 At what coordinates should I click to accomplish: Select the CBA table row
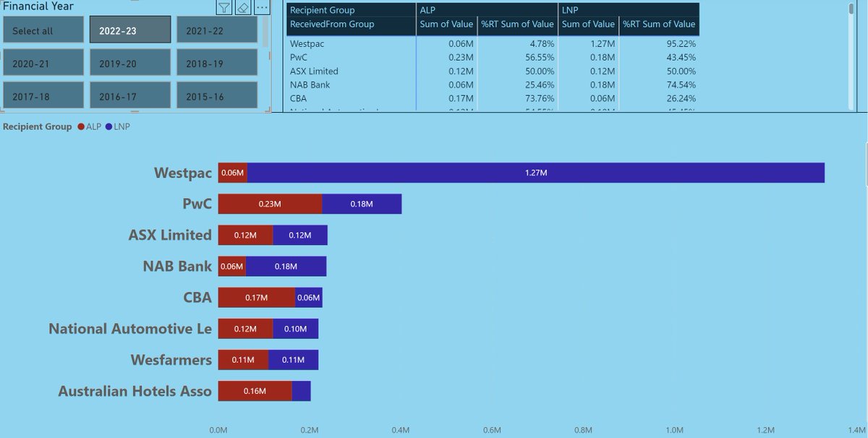point(493,98)
